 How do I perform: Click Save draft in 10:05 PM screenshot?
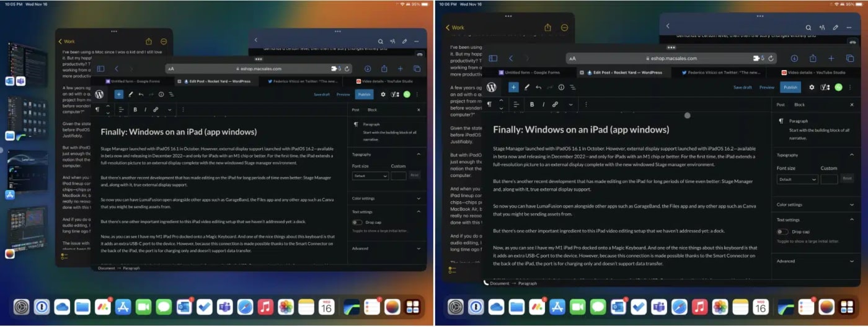click(322, 95)
